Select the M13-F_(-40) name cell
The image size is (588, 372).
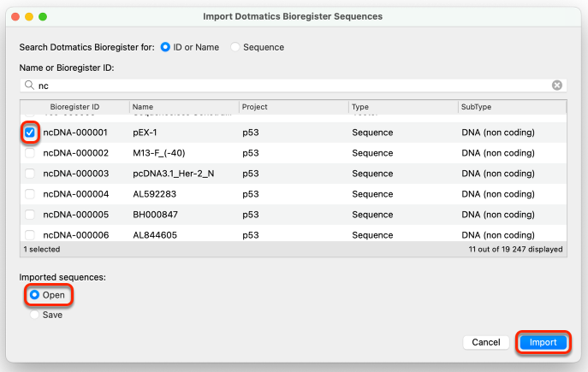coord(159,153)
